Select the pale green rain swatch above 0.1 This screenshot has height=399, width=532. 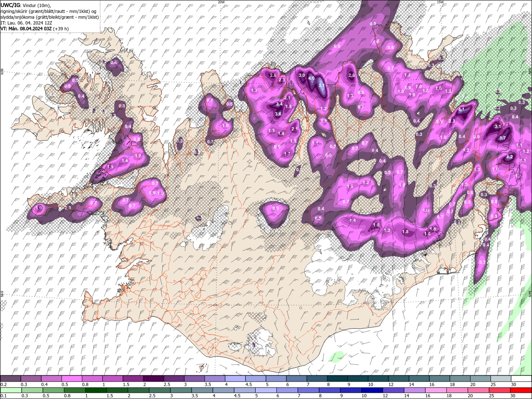(11, 390)
